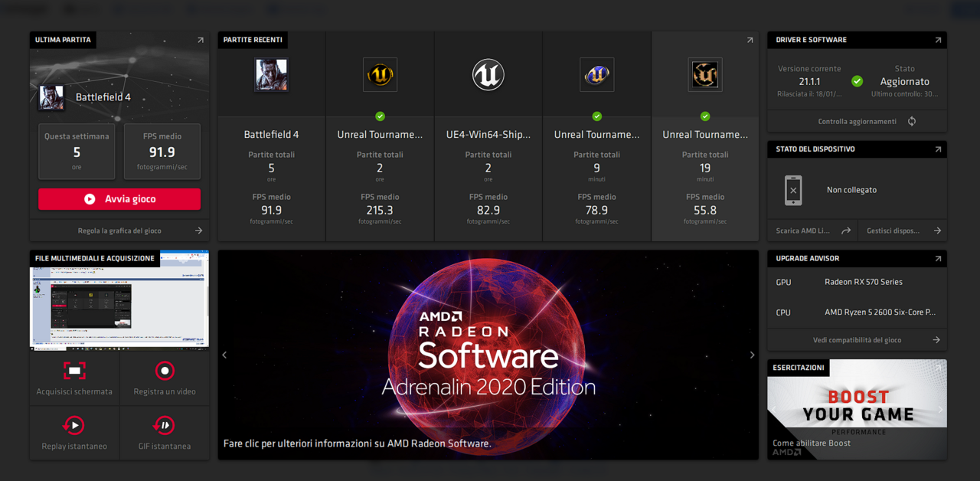
Task: Click the UE4-Win64-Shipping Unreal Engine logo
Action: 488,75
